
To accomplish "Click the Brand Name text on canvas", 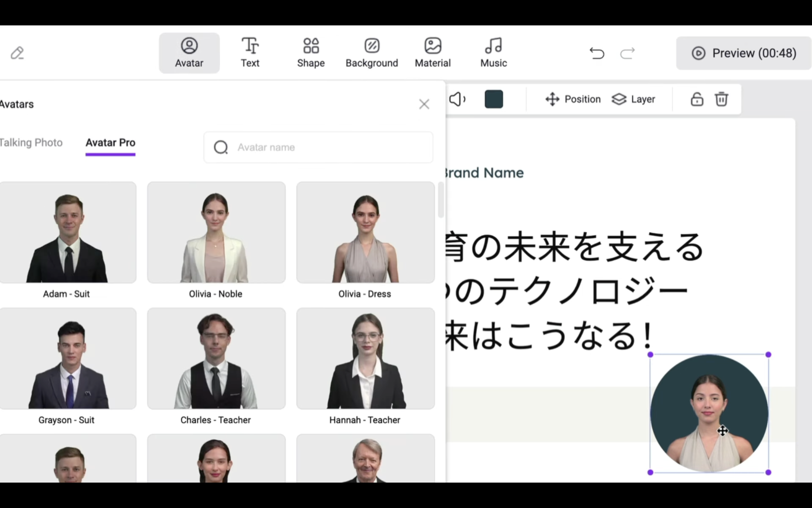I will tap(484, 173).
